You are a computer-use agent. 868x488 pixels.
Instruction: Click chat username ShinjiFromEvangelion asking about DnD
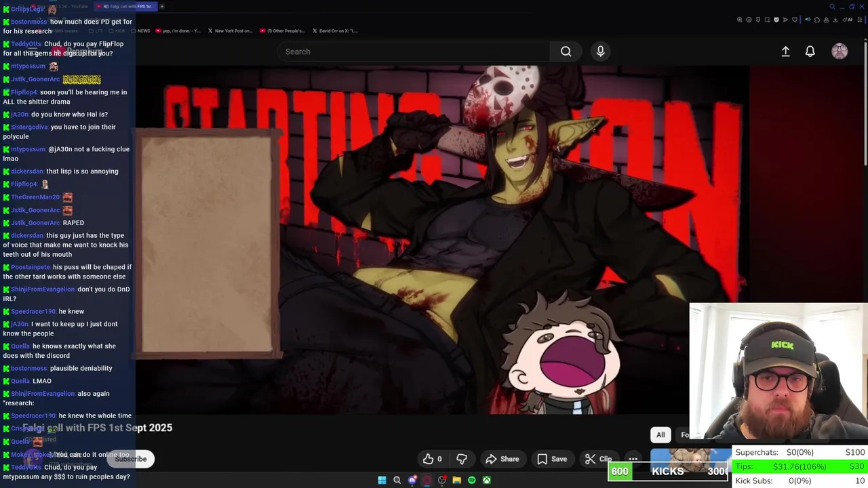click(x=43, y=289)
